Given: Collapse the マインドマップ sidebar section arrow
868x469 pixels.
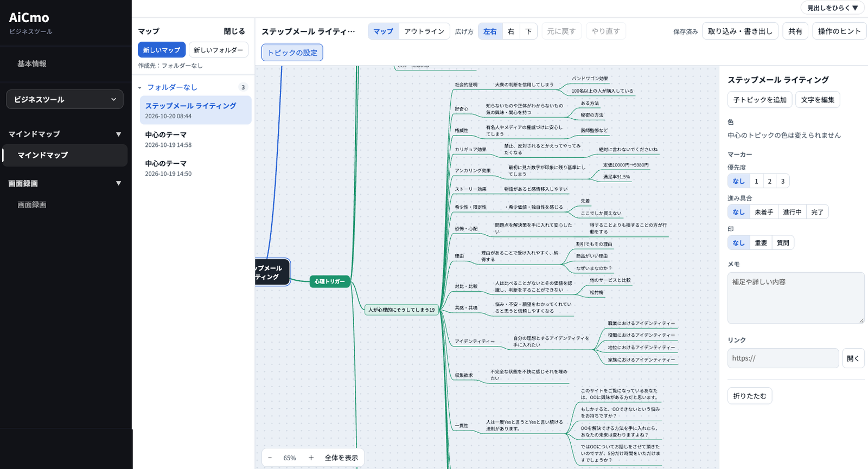Looking at the screenshot, I should coord(118,134).
